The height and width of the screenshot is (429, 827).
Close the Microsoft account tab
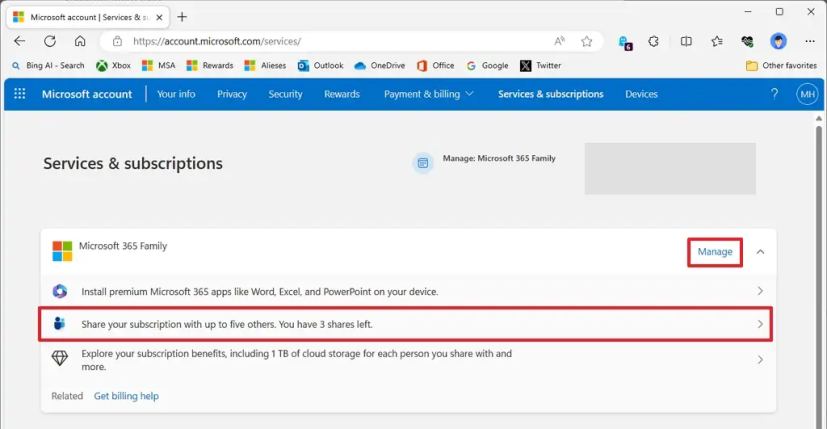click(159, 17)
